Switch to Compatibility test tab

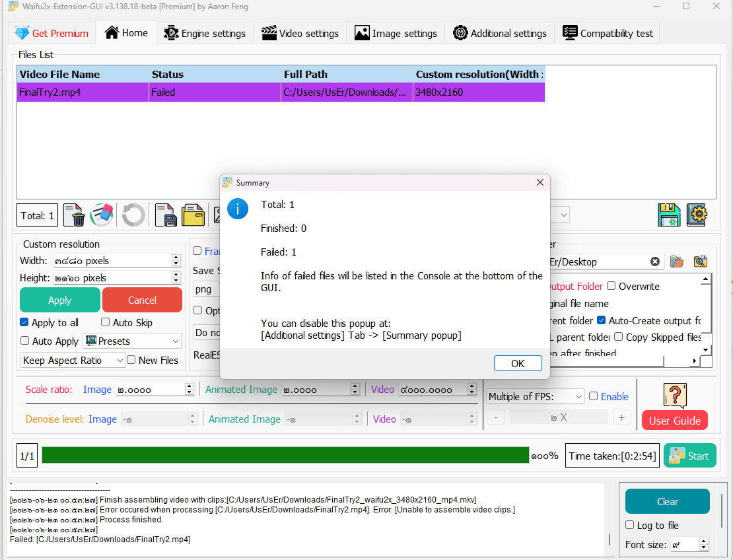coord(608,33)
